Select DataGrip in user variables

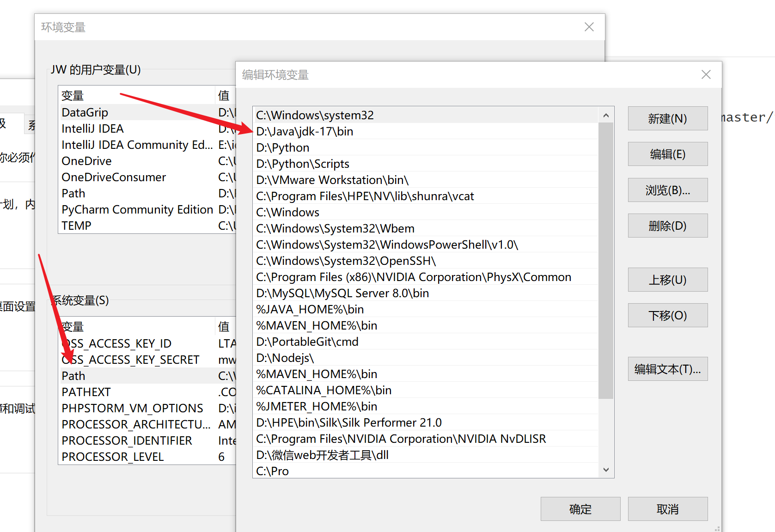point(147,112)
